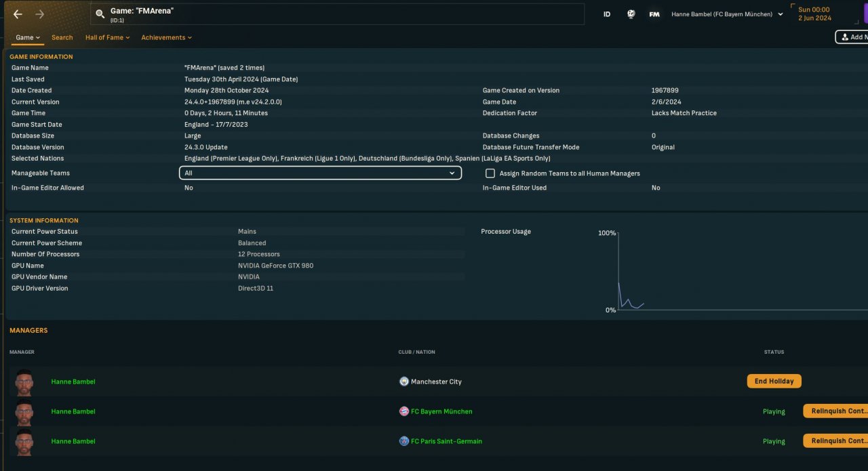This screenshot has height=471, width=868.
Task: Open Hanne Bambel link in Manchester City row
Action: pos(73,382)
